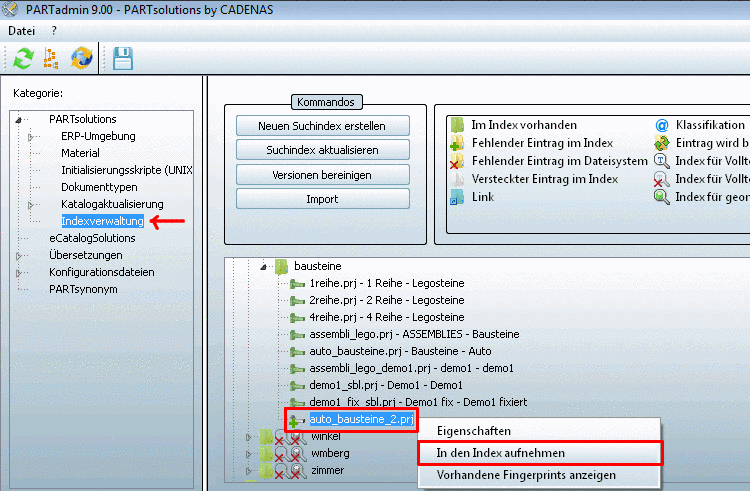Viewport: 750px width, 491px height.
Task: Collapse the PARTsolutions category node
Action: tap(19, 120)
